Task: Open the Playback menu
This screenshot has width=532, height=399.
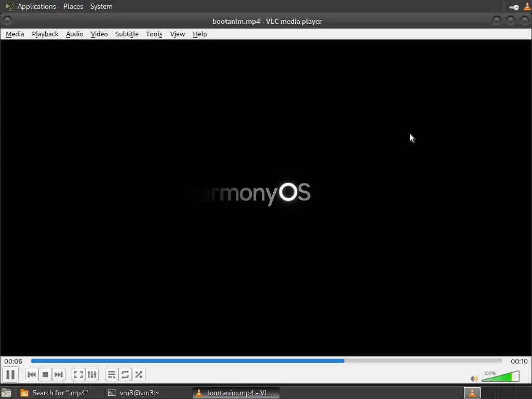Action: click(45, 34)
